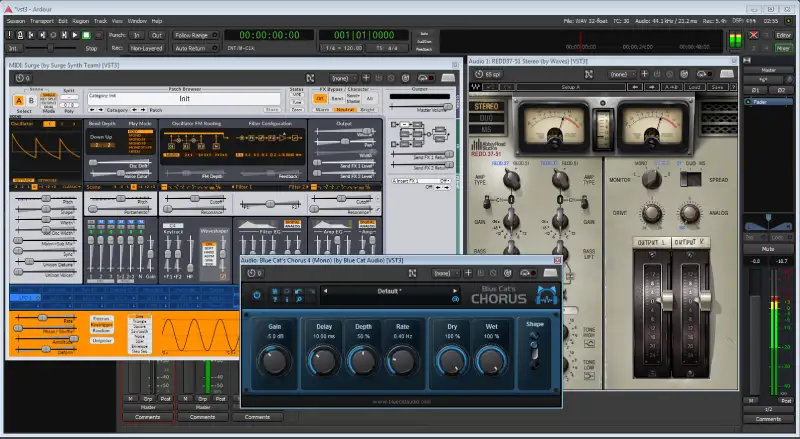Viewport: 800px width, 439px height.
Task: Toggle Auto Return option
Action: tap(196, 48)
